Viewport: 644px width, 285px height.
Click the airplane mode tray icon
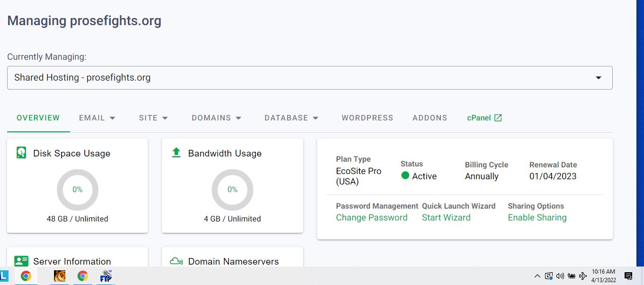583,276
